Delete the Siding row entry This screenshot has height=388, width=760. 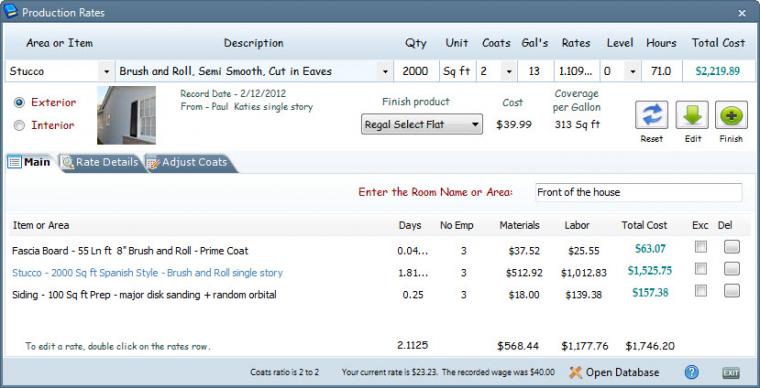click(732, 291)
